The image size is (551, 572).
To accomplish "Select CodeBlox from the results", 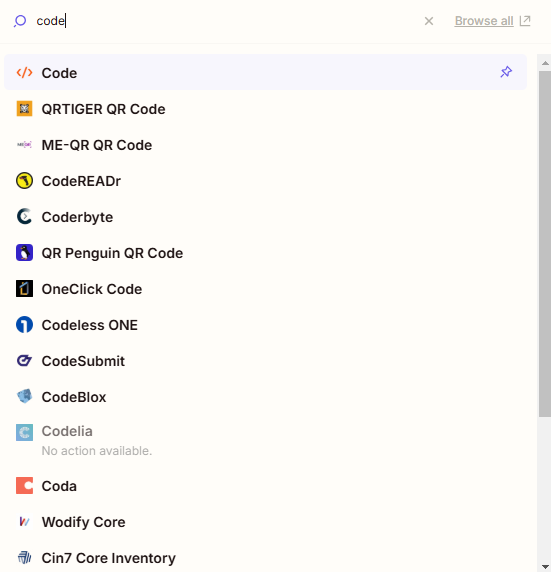I will click(x=265, y=397).
